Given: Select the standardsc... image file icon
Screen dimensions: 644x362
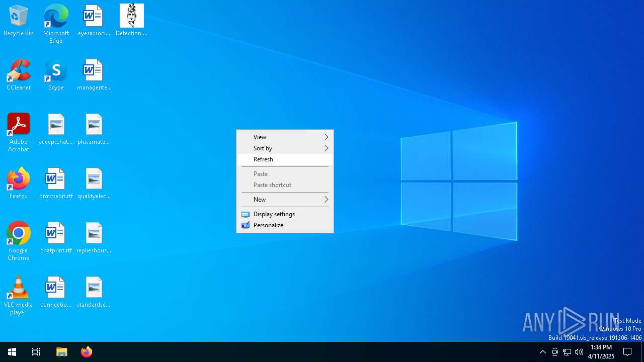Looking at the screenshot, I should tap(94, 293).
